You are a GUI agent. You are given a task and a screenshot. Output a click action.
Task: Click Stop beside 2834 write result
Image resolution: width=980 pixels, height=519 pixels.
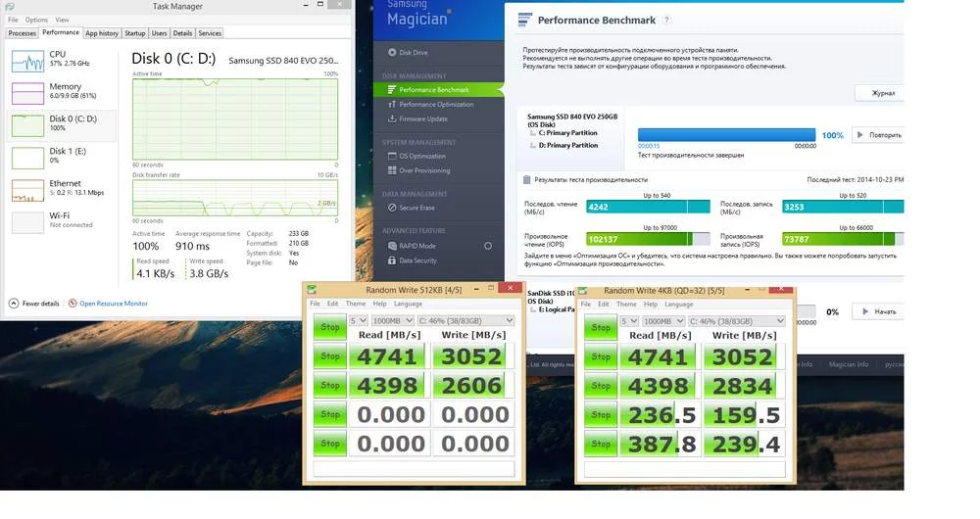(x=601, y=386)
